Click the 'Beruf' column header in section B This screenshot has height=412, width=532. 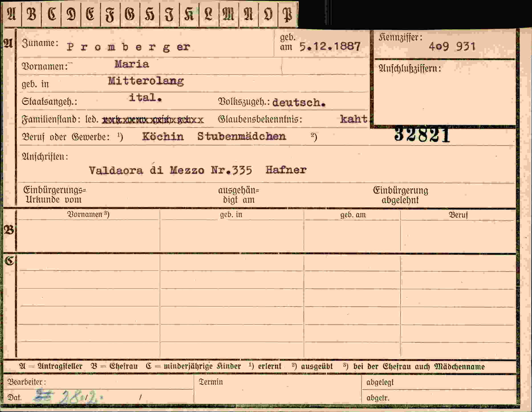458,215
